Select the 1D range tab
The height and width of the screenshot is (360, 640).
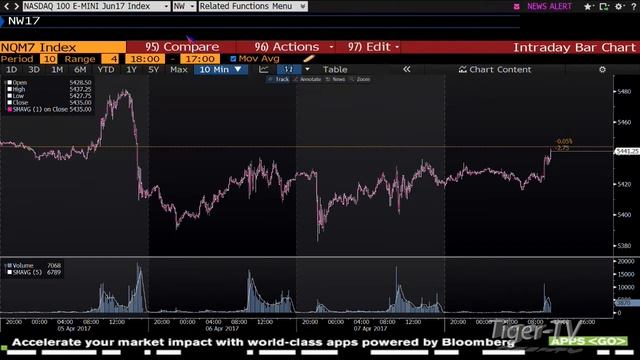[x=11, y=69]
